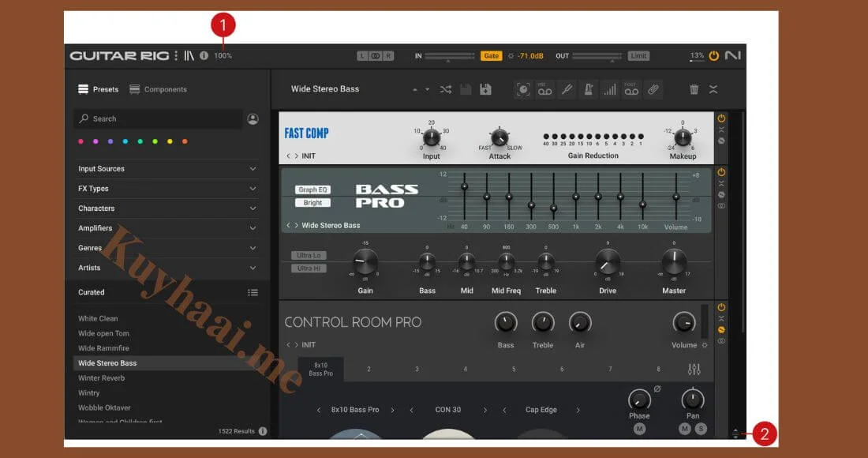This screenshot has width=868, height=458.
Task: Open the Metronome tool icon
Action: pyautogui.click(x=589, y=89)
